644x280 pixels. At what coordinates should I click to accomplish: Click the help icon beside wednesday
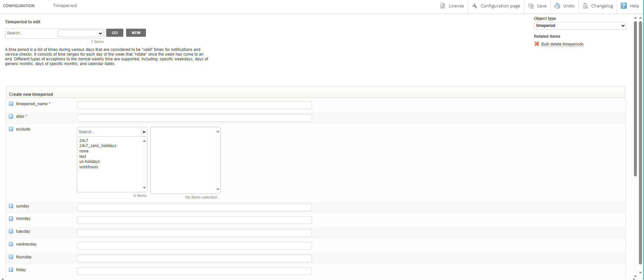(x=11, y=244)
